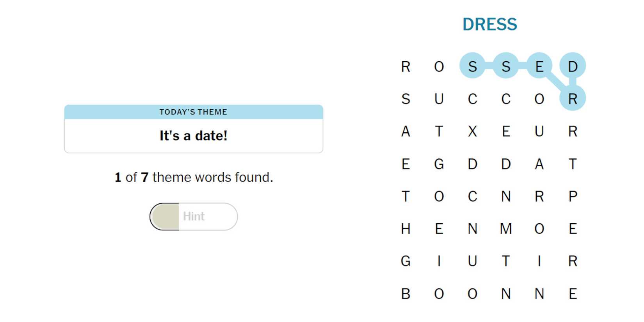This screenshot has width=644, height=322.
Task: Tap the letter G between E and D
Action: click(439, 164)
